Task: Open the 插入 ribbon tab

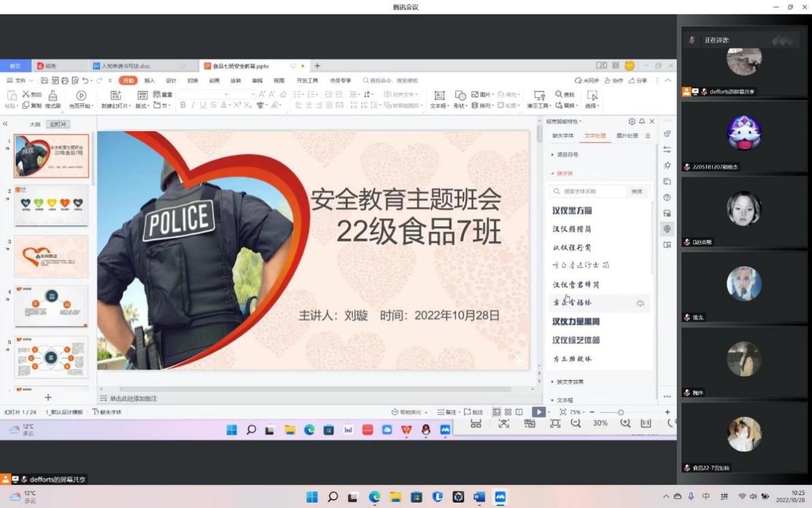Action: [150, 81]
